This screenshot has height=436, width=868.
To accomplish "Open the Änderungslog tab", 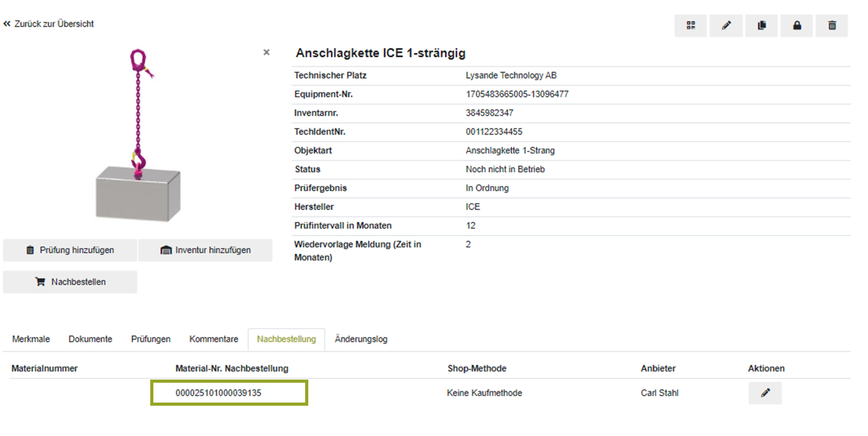I will [x=361, y=339].
